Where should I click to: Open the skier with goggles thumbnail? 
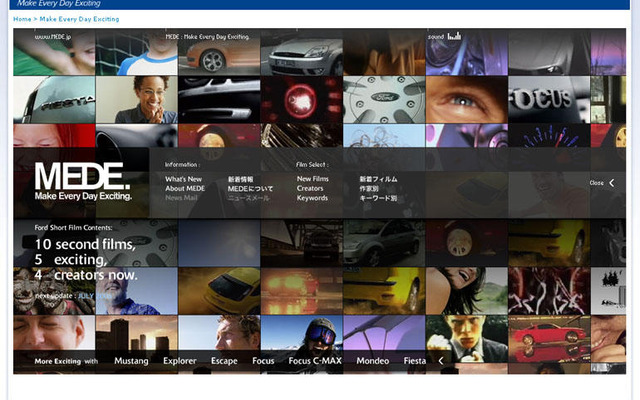302,333
